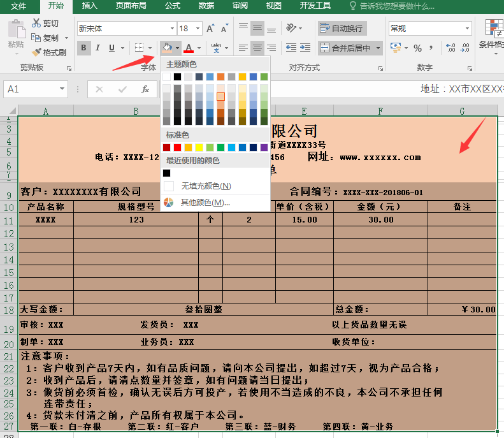Open number group dialog launcher
The image size is (504, 438).
[x=470, y=68]
